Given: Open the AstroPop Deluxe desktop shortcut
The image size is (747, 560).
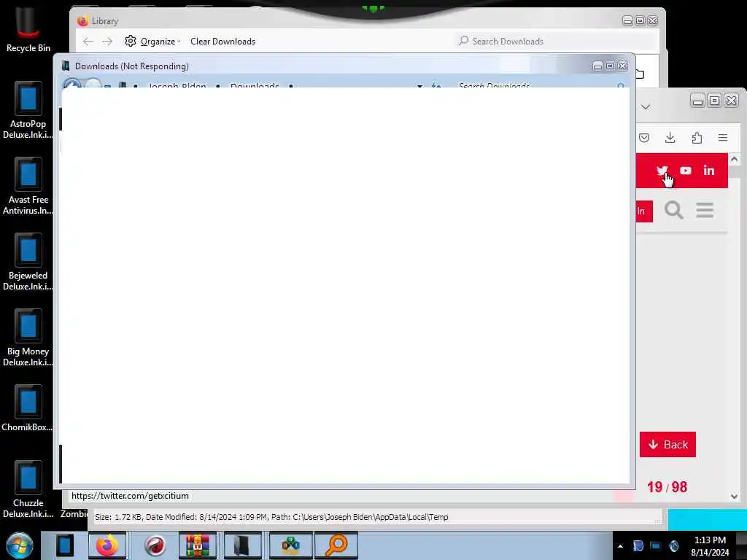Looking at the screenshot, I should coord(28,111).
